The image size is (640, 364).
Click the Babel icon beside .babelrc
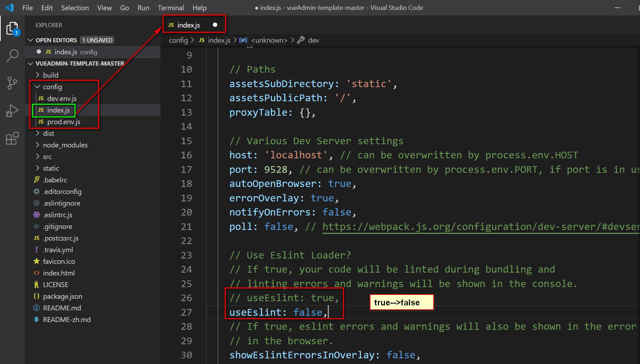click(36, 180)
